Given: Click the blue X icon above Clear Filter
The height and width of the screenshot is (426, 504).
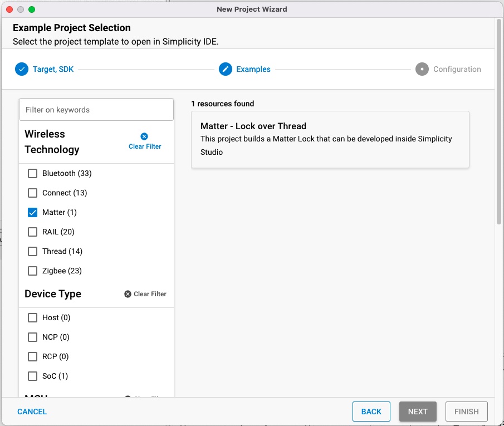Looking at the screenshot, I should (144, 136).
